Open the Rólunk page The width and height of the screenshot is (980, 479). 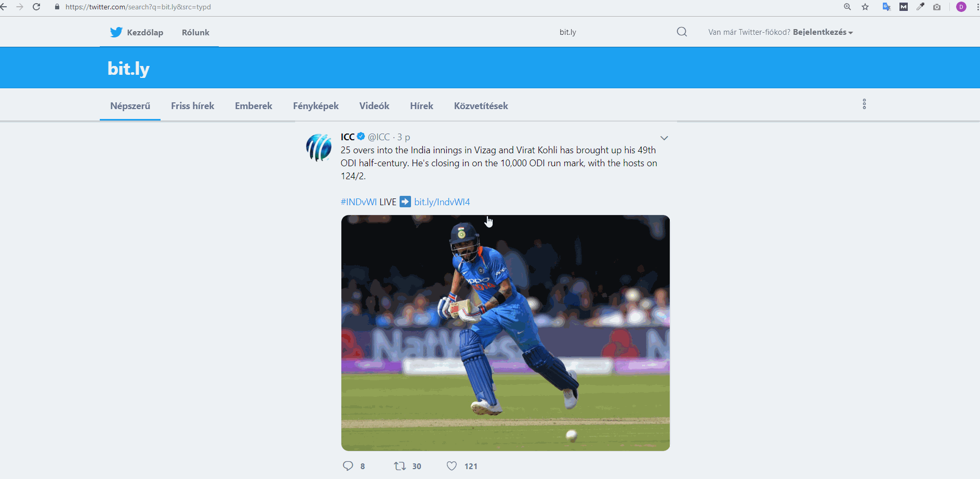[195, 32]
